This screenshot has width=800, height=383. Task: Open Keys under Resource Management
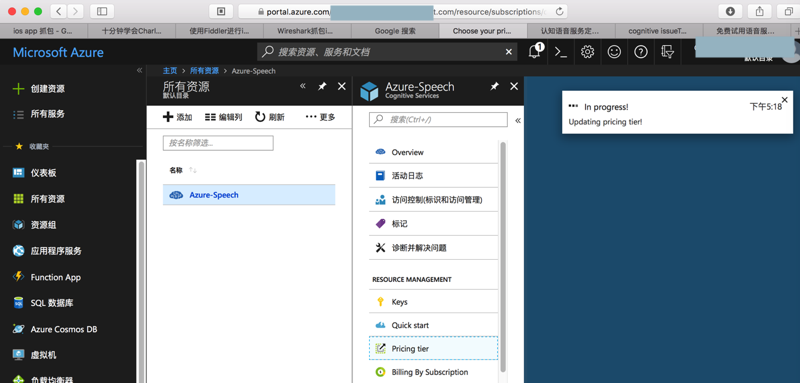click(x=433, y=302)
